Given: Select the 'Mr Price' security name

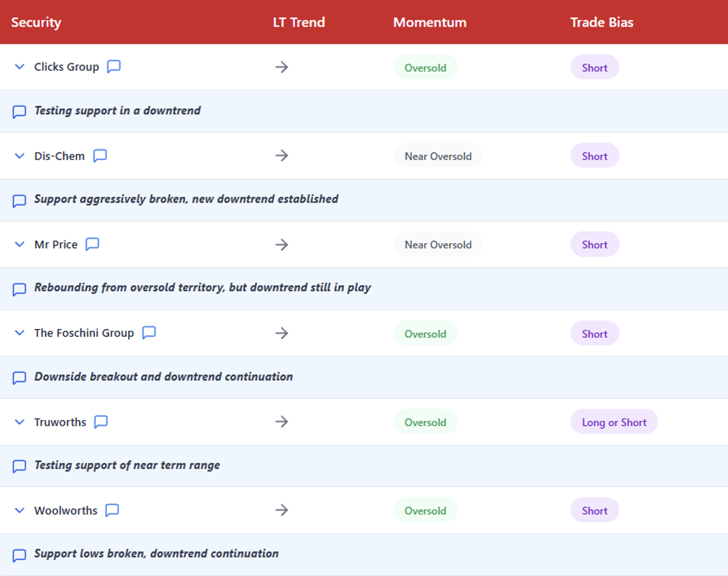Looking at the screenshot, I should tap(56, 245).
